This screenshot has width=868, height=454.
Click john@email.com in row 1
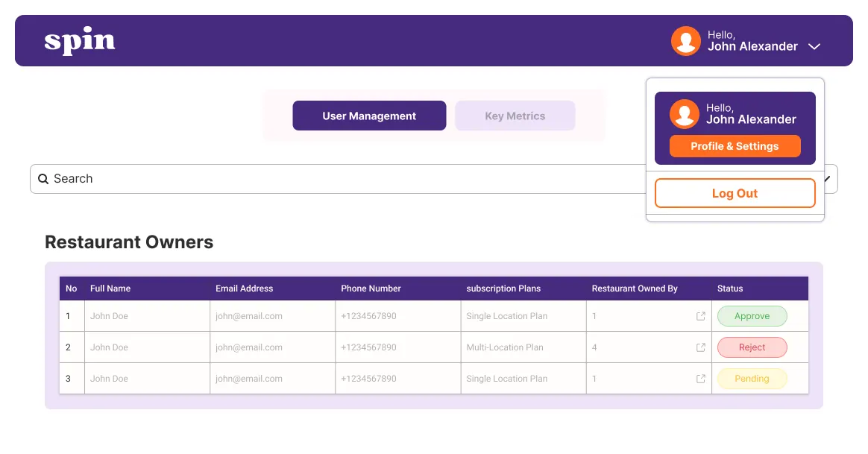pyautogui.click(x=248, y=316)
